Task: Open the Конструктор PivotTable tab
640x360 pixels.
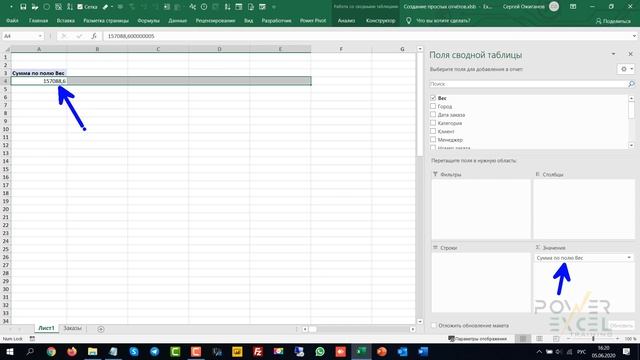Action: pos(380,20)
